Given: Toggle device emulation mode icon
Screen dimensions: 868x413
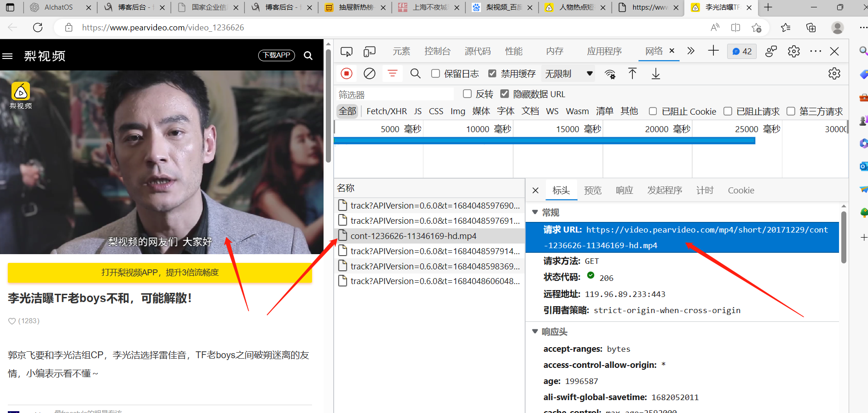Looking at the screenshot, I should click(369, 52).
